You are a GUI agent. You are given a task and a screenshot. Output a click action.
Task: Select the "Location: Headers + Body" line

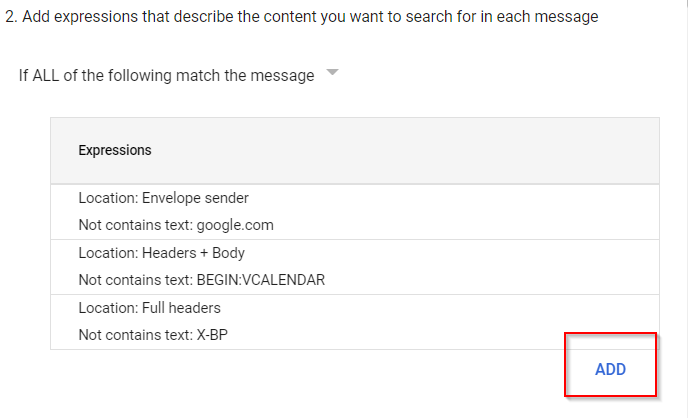(x=161, y=253)
